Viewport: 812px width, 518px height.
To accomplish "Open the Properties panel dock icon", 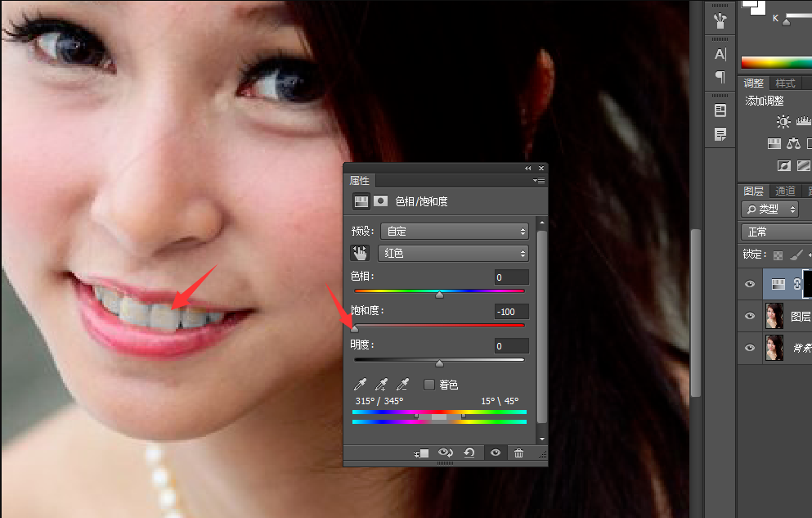I will [x=720, y=110].
